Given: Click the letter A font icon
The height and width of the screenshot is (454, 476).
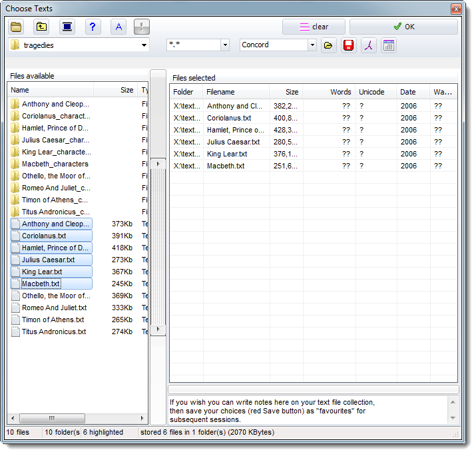Looking at the screenshot, I should click(x=119, y=27).
